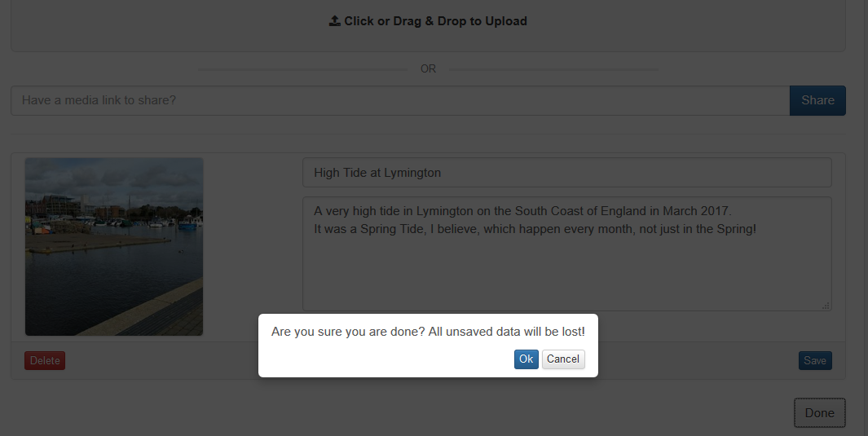Click the 'Are you sure you are done?' message
868x436 pixels.
click(x=428, y=332)
